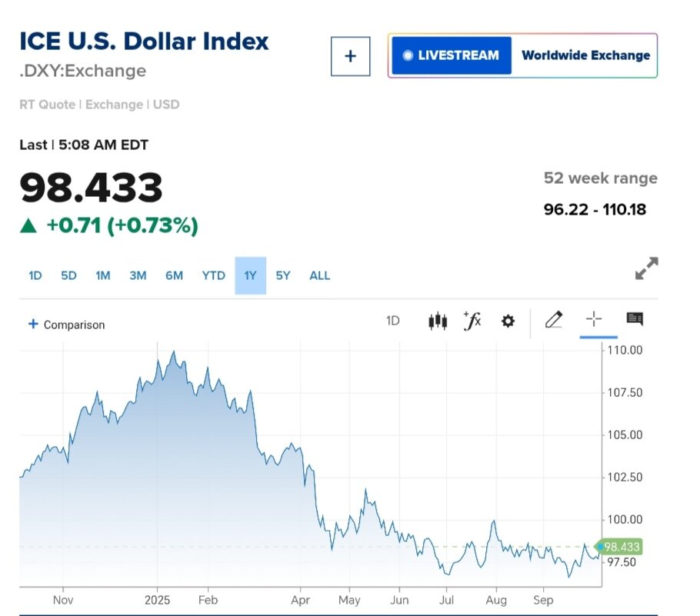Watch the LIVESTREAM button

coord(451,55)
